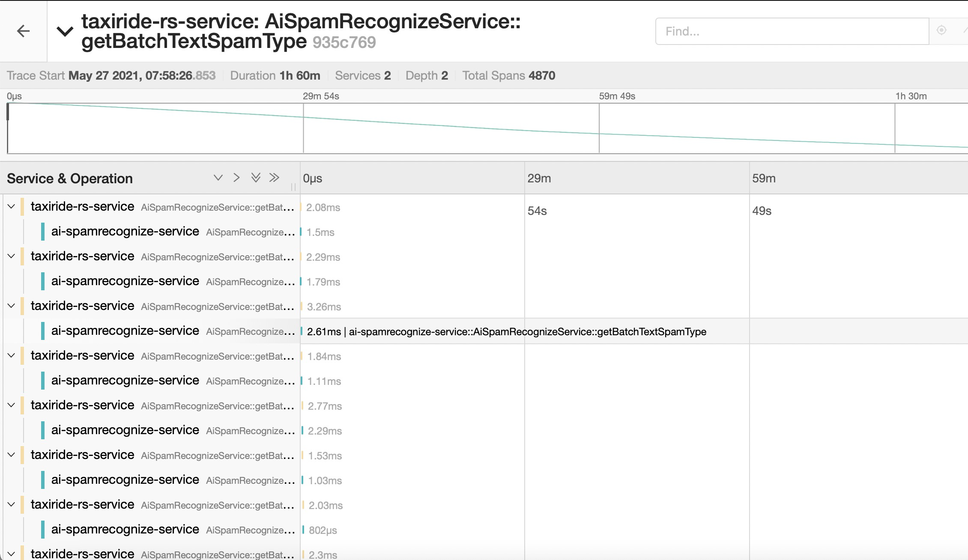Screen dimensions: 968x560
Task: Select the taxiride-rs-service span row showing 2.77ms
Action: 82,405
